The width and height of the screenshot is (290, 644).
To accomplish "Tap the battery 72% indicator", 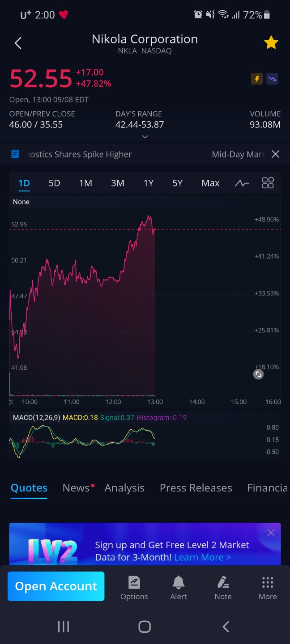I will pyautogui.click(x=257, y=15).
